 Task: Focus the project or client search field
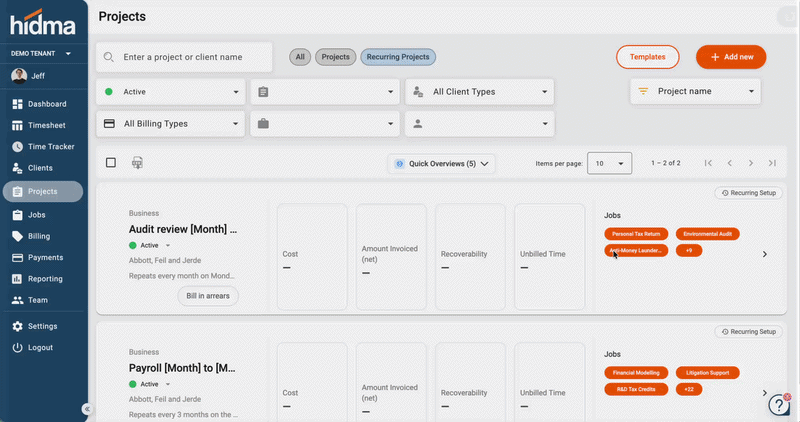(184, 57)
